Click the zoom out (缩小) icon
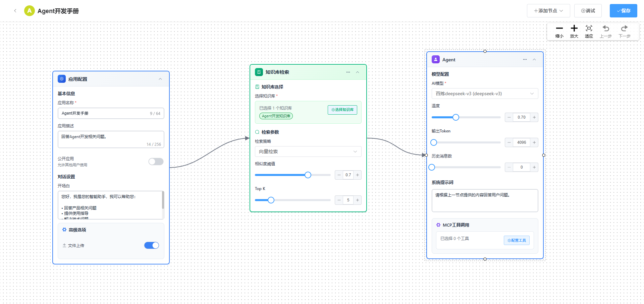 (559, 29)
